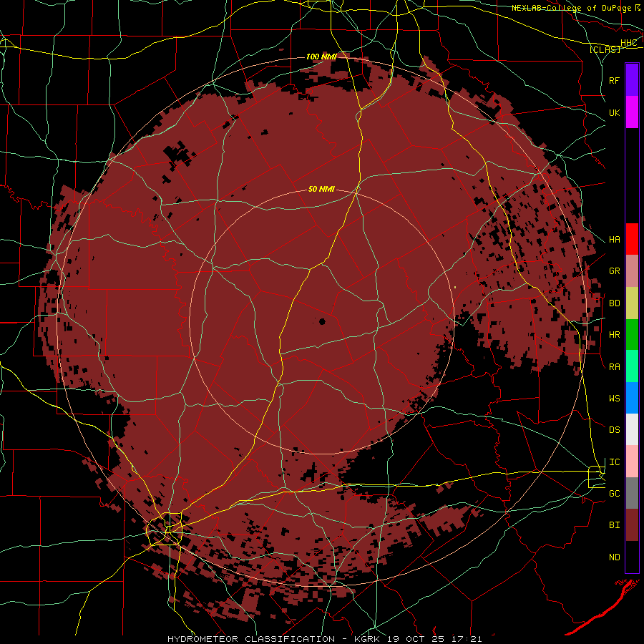Select the GR pink legend swatch

point(632,271)
